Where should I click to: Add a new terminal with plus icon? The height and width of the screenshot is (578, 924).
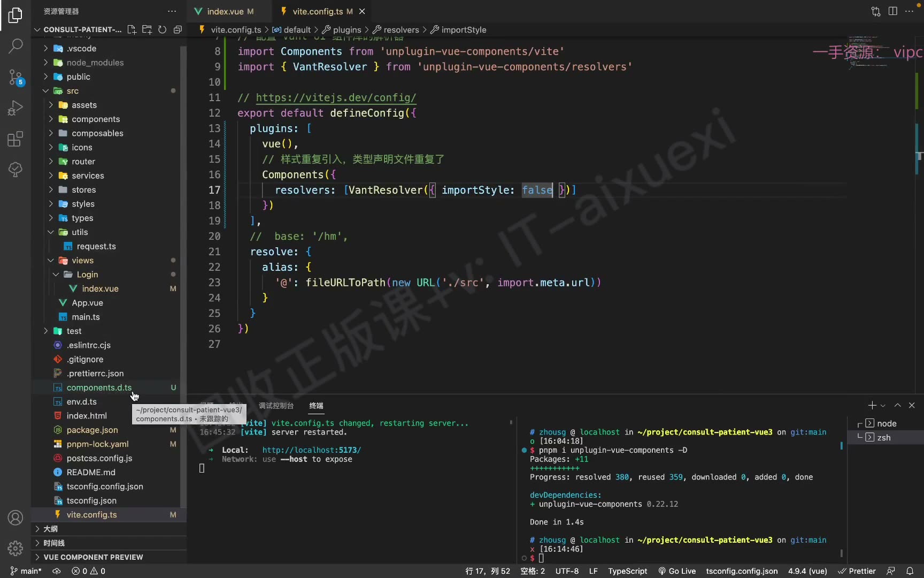pyautogui.click(x=872, y=405)
